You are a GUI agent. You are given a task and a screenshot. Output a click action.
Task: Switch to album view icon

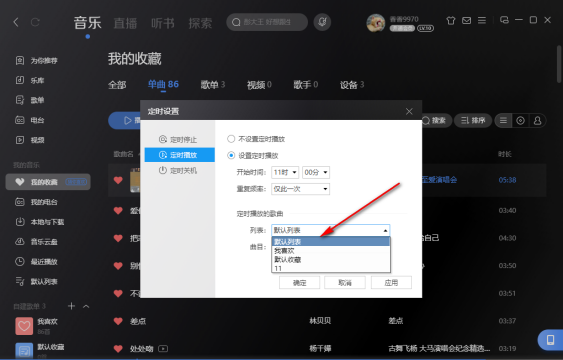tap(520, 121)
